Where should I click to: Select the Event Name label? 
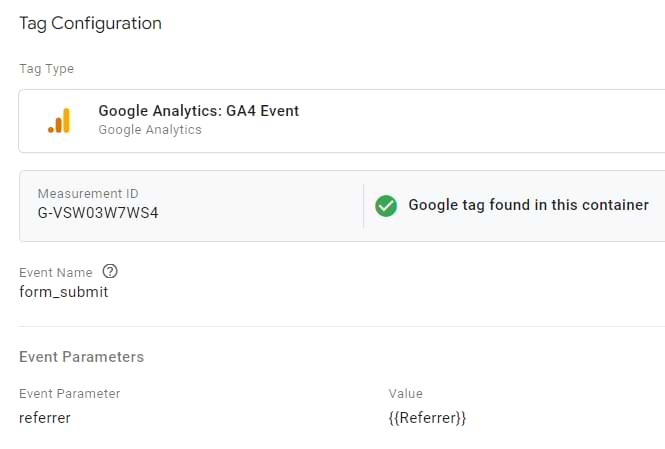point(56,272)
